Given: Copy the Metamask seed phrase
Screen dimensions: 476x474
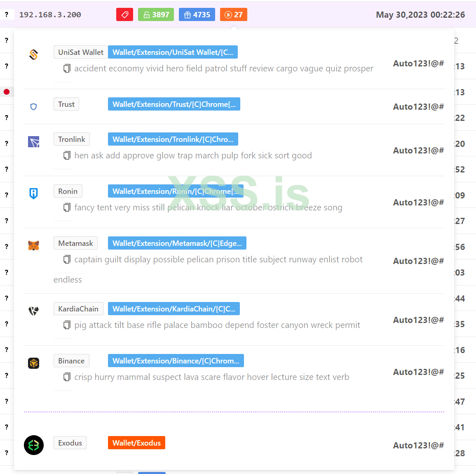Looking at the screenshot, I should (67, 259).
